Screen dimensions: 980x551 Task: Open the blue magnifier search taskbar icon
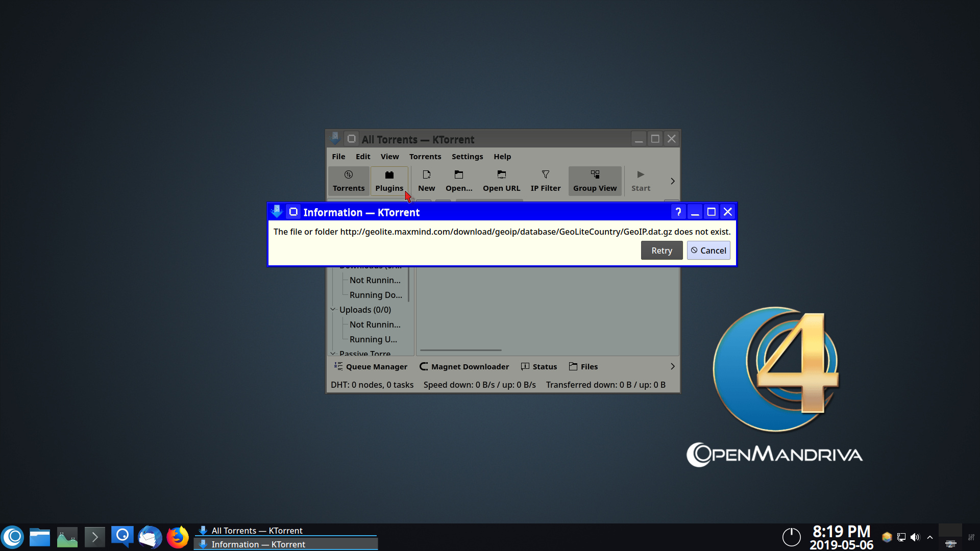122,537
